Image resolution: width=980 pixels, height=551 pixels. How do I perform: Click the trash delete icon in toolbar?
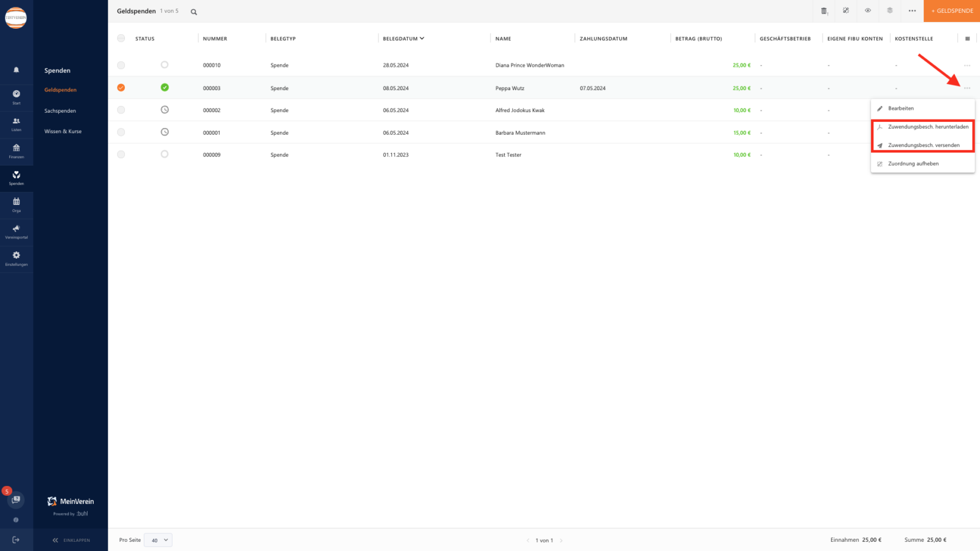tap(824, 11)
